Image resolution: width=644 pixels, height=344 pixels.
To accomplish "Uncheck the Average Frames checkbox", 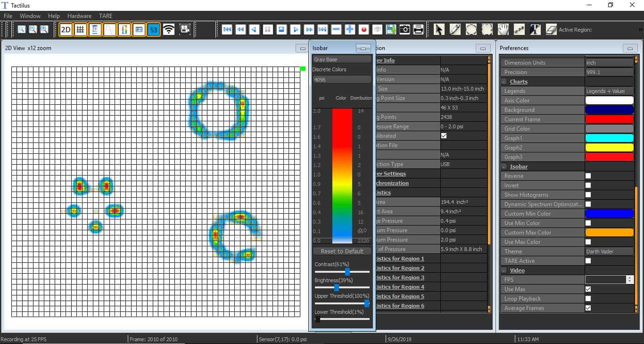I will [588, 308].
